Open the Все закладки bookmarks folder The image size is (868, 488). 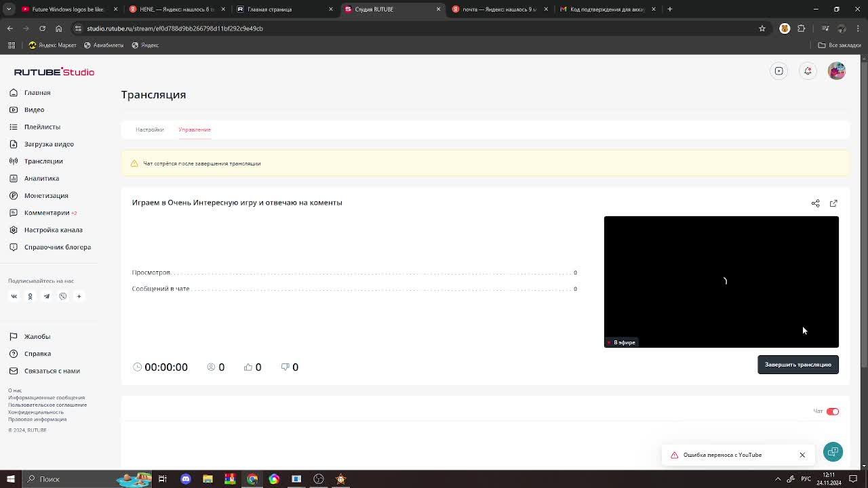pos(840,45)
